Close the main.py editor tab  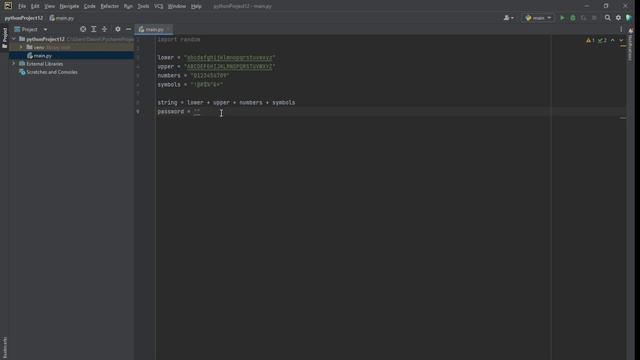pos(169,29)
